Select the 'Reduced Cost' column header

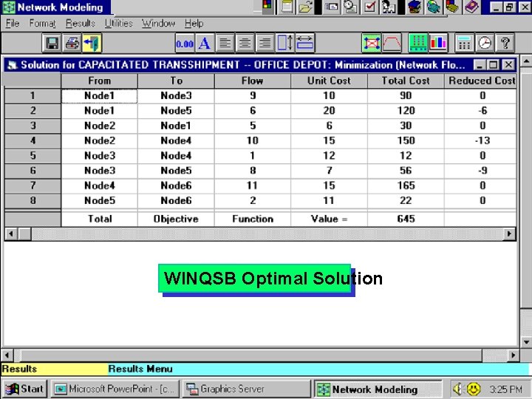pyautogui.click(x=480, y=81)
